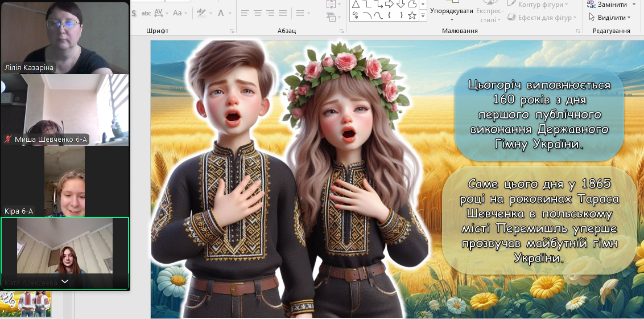Viewport: 644px width, 319px height.
Task: Select the right brace shape
Action: (401, 15)
